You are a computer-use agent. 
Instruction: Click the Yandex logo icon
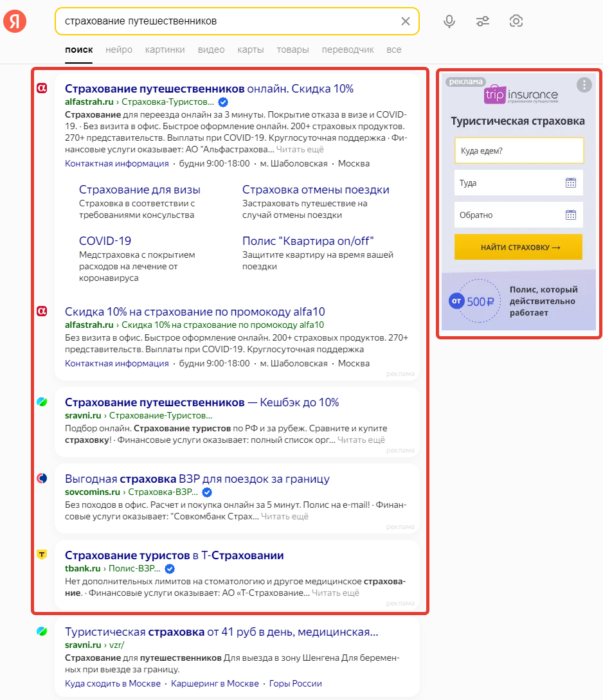point(15,21)
